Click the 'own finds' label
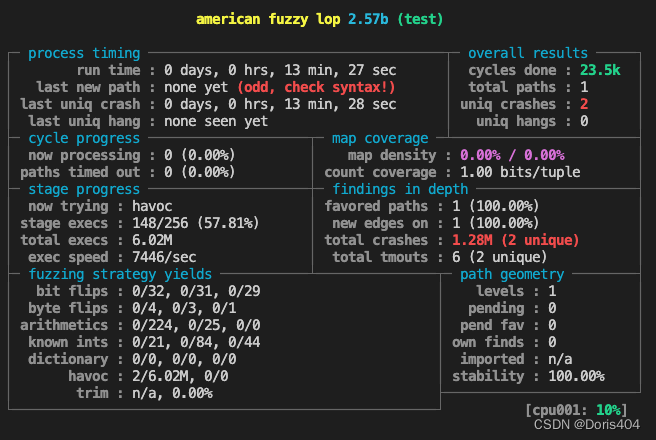The height and width of the screenshot is (440, 656). (488, 342)
